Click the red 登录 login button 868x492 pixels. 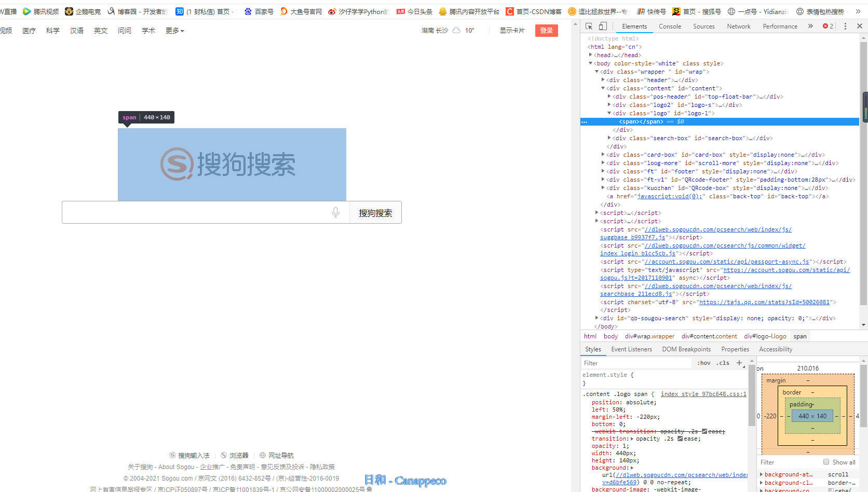pyautogui.click(x=546, y=31)
